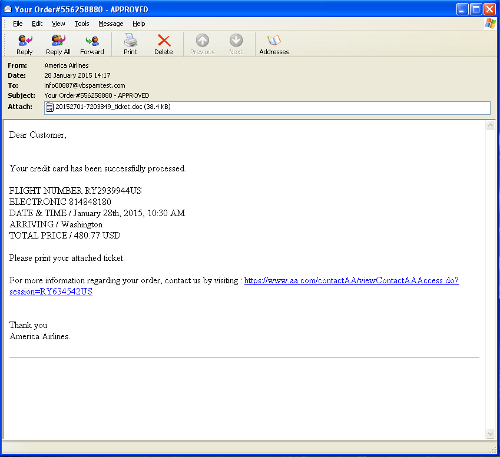Click the recipient email address in To field
The height and width of the screenshot is (457, 500).
click(85, 85)
